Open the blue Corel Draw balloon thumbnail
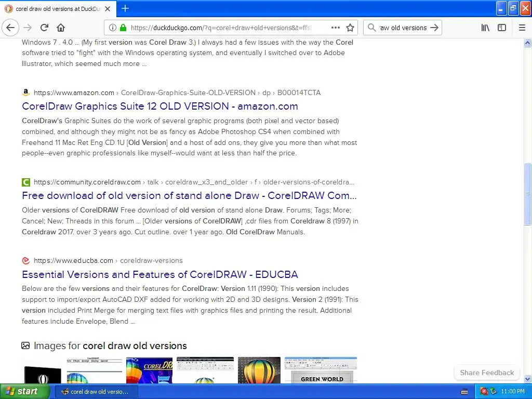This screenshot has height=399, width=532. [x=149, y=370]
